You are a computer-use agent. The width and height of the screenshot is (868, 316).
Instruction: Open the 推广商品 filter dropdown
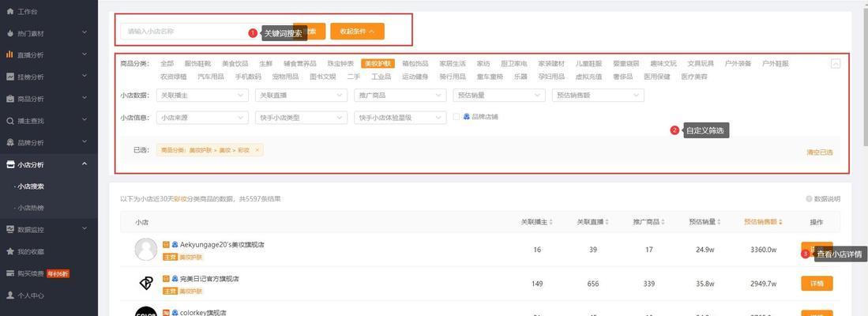pyautogui.click(x=400, y=95)
